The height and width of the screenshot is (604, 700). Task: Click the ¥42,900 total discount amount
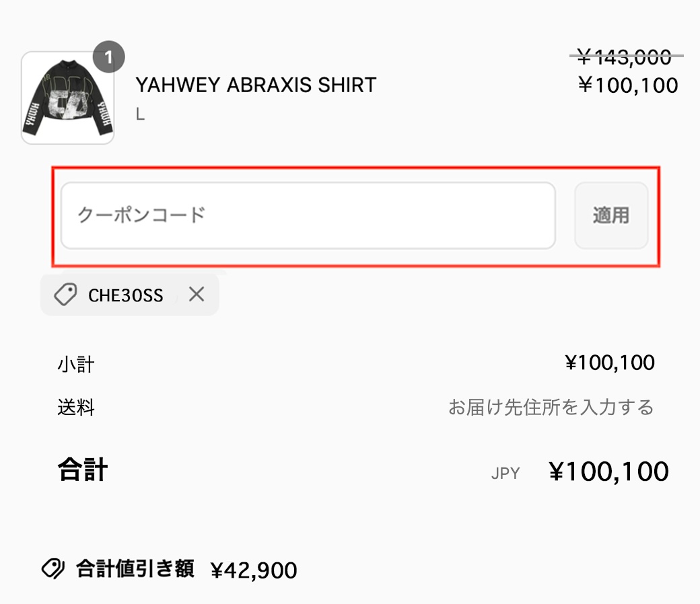pos(254,570)
